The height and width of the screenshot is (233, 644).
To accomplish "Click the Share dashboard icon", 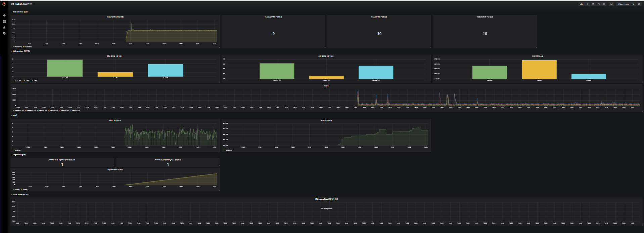I will click(593, 4).
